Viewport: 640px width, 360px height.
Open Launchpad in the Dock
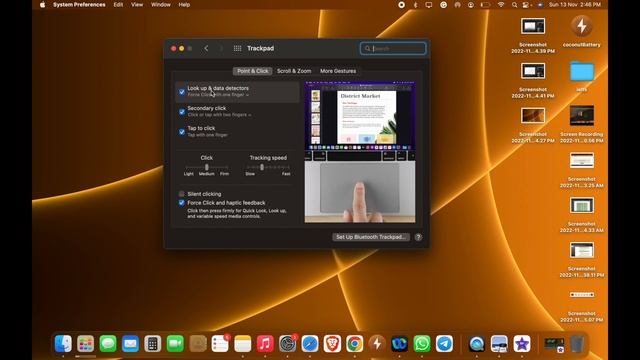(x=86, y=344)
